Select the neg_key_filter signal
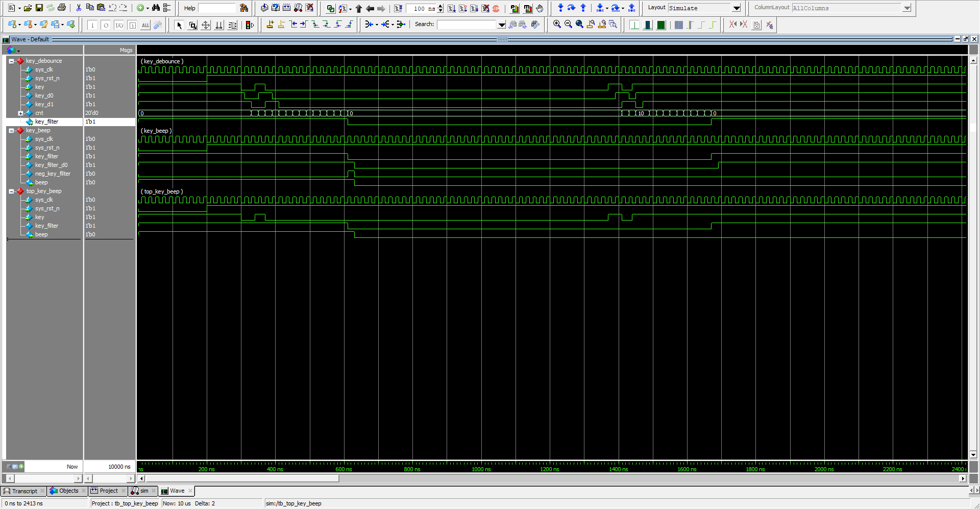980x509 pixels. pyautogui.click(x=53, y=174)
